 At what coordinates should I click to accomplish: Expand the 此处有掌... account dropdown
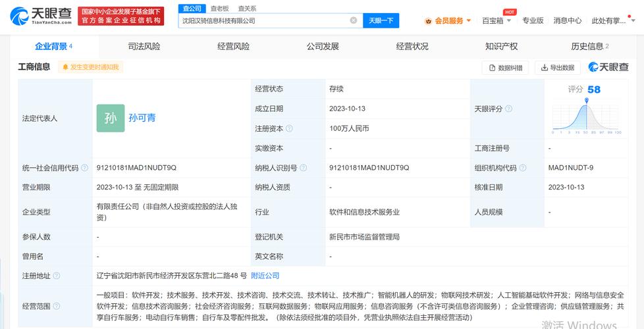(613, 20)
